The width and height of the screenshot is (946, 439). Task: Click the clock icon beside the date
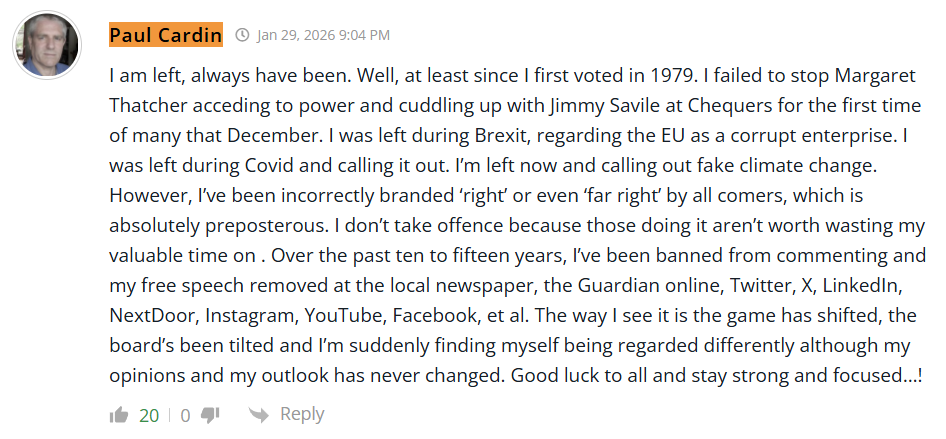pyautogui.click(x=242, y=36)
